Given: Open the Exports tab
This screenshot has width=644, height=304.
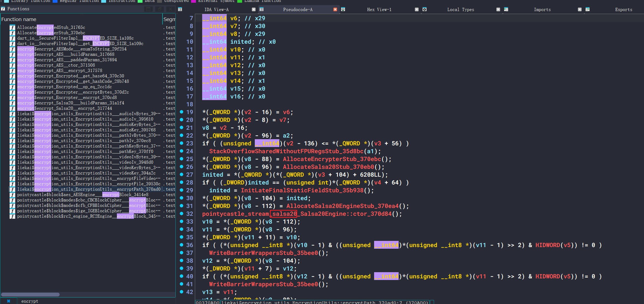Looking at the screenshot, I should point(623,9).
